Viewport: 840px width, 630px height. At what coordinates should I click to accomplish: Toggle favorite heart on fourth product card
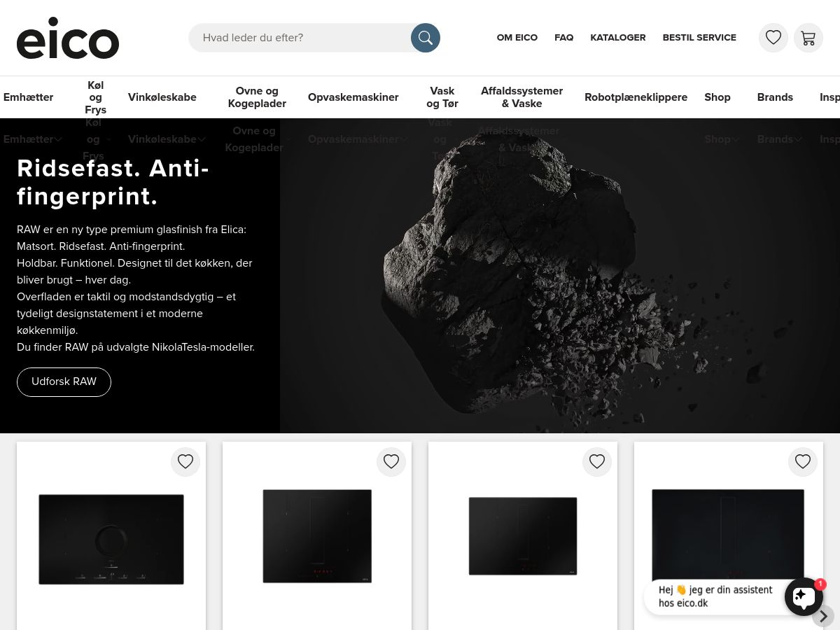pyautogui.click(x=803, y=462)
